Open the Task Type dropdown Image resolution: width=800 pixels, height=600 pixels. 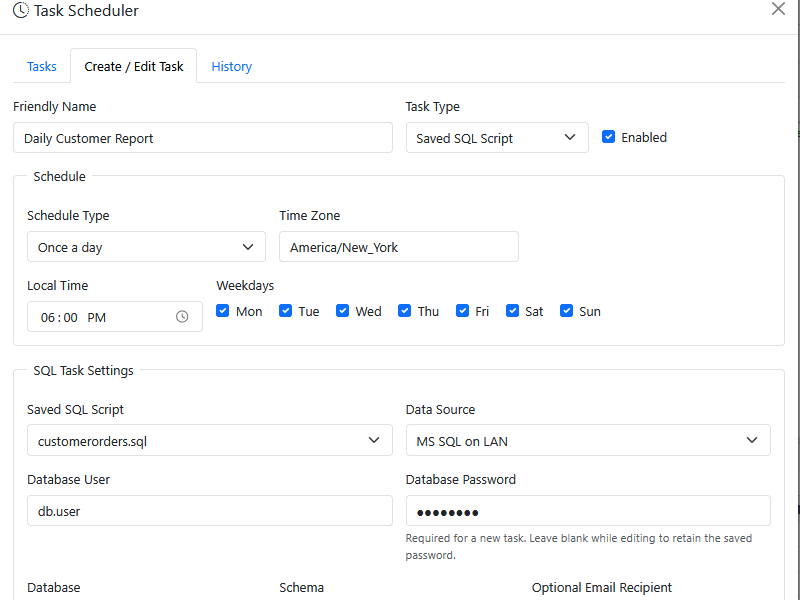pos(497,138)
